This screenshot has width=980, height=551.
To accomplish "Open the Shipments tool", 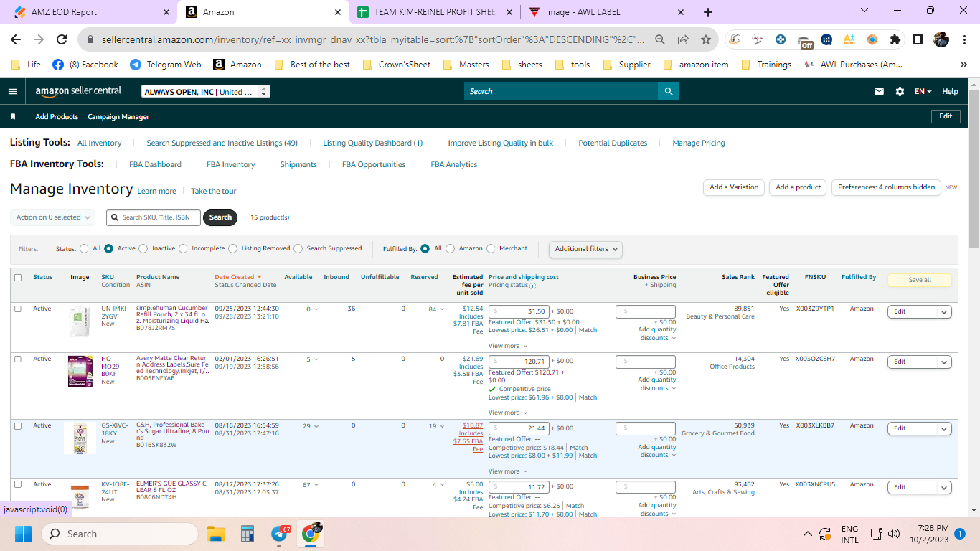I will [x=298, y=165].
